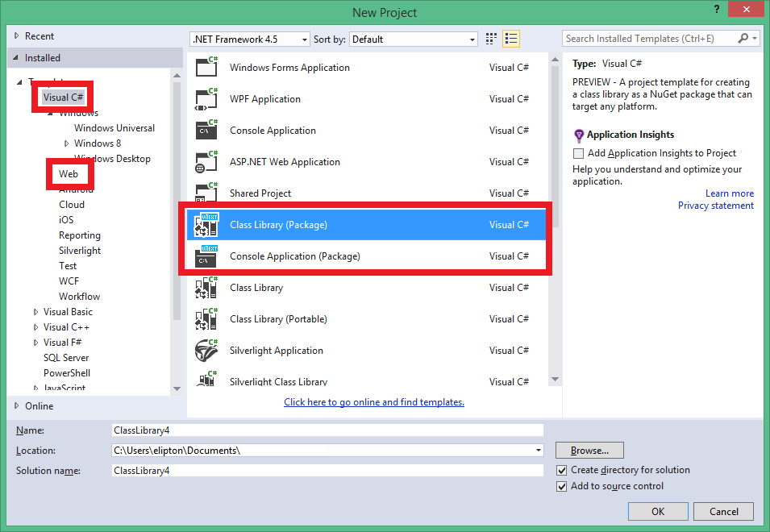Click the Console Application (Package) icon
The height and width of the screenshot is (532, 770).
[x=206, y=256]
